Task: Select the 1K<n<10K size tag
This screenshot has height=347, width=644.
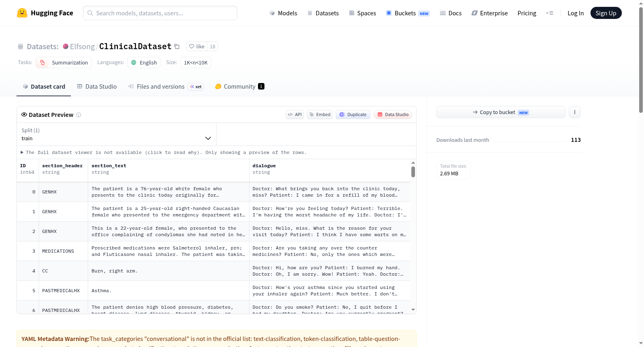Action: point(196,62)
